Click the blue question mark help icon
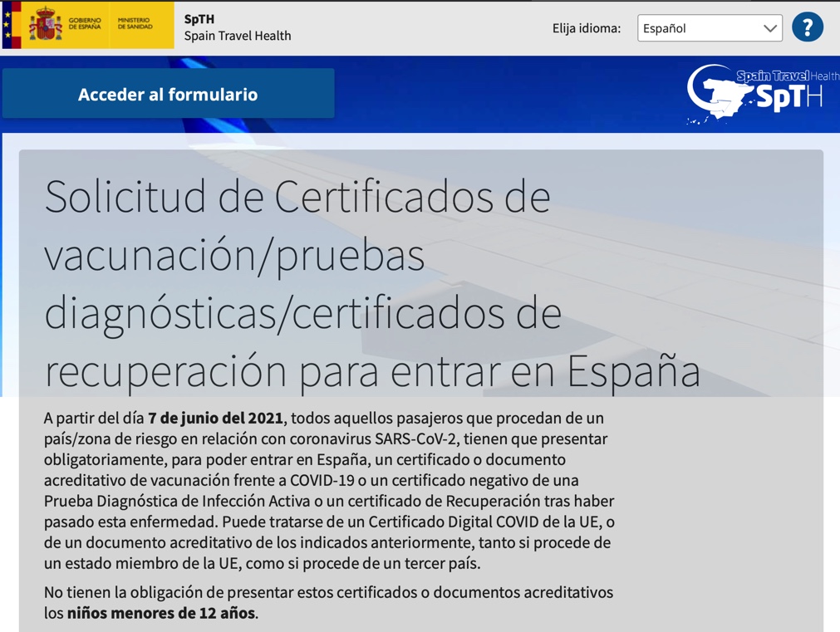Image resolution: width=840 pixels, height=632 pixels. (x=807, y=27)
